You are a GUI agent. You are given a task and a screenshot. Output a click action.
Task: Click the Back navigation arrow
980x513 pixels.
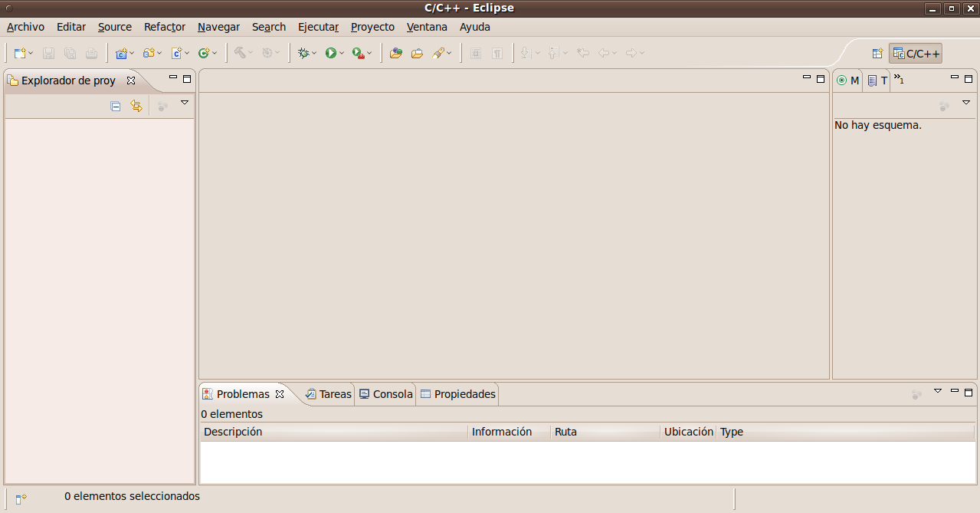point(604,54)
